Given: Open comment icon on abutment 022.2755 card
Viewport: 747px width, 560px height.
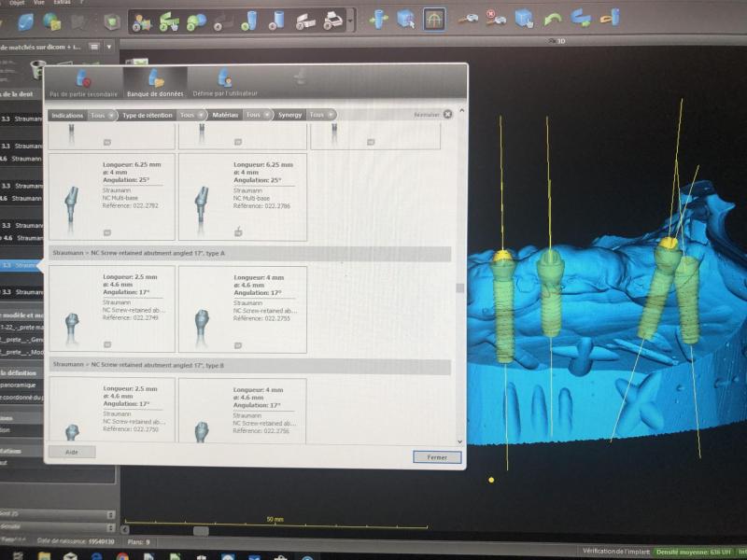Looking at the screenshot, I should (x=238, y=345).
